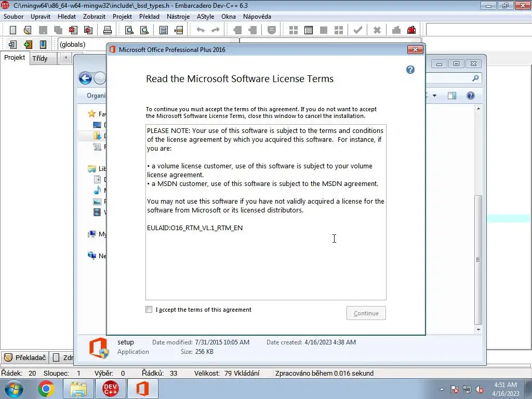Click the Replace icon next to Find

coord(144,30)
